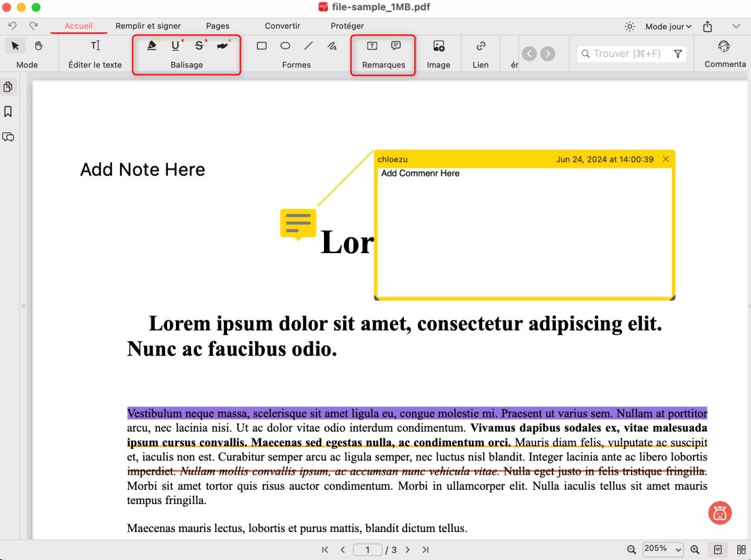Open the Image insertion tool
This screenshot has height=560, width=751.
(439, 46)
